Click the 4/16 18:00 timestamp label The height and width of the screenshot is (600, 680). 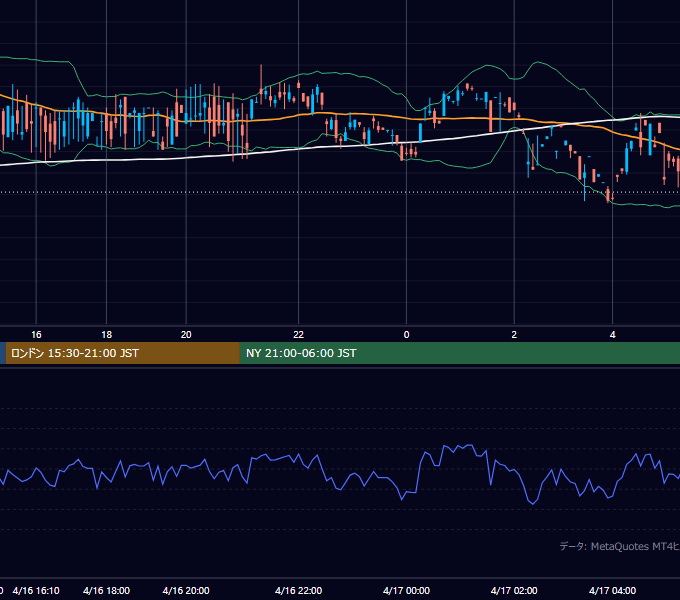point(106,590)
